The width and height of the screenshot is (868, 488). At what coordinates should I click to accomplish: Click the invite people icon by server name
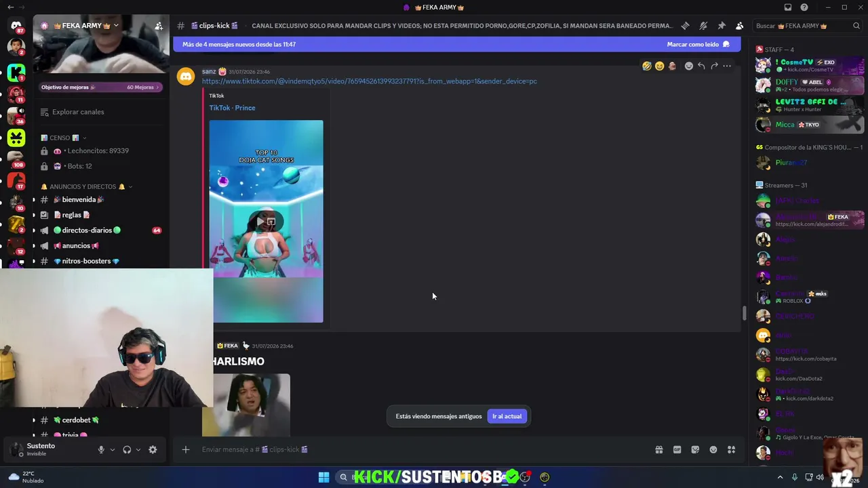tap(158, 26)
